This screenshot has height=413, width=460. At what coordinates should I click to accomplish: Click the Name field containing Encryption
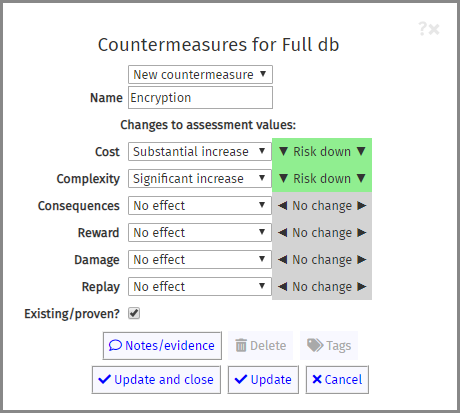tap(200, 98)
